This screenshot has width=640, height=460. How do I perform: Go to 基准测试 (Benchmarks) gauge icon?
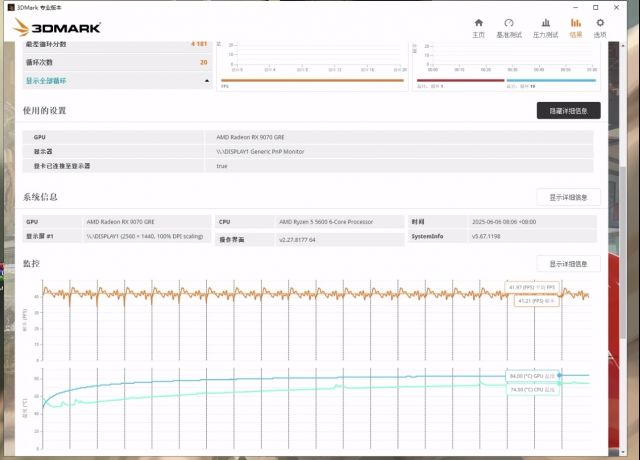[508, 26]
